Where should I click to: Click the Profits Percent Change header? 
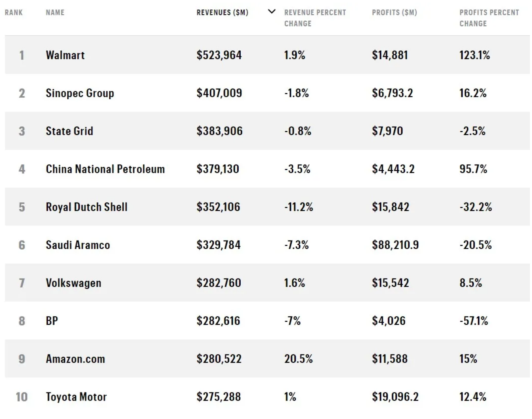pyautogui.click(x=489, y=18)
